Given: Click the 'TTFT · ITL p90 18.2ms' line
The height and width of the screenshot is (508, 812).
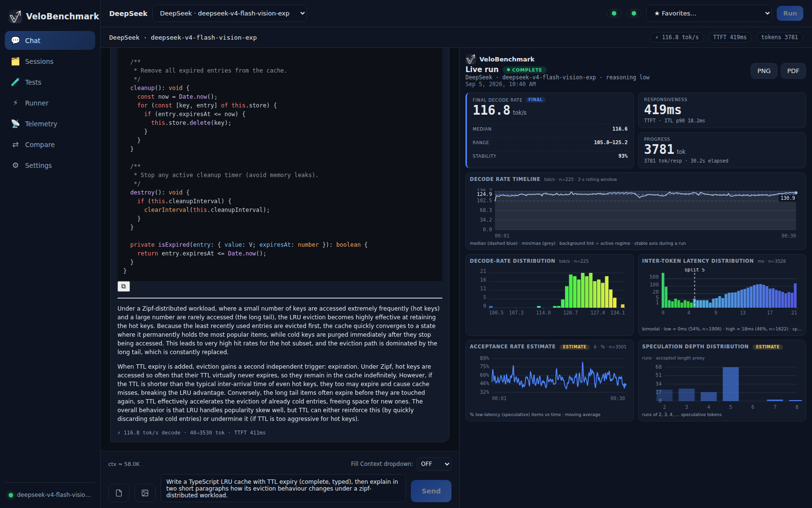Looking at the screenshot, I should 674,121.
